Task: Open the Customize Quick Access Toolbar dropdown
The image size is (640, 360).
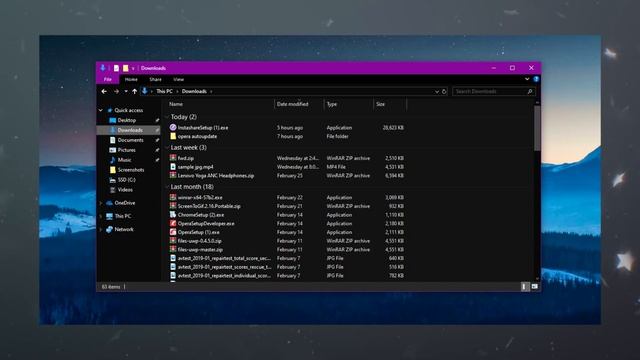Action: [133, 69]
